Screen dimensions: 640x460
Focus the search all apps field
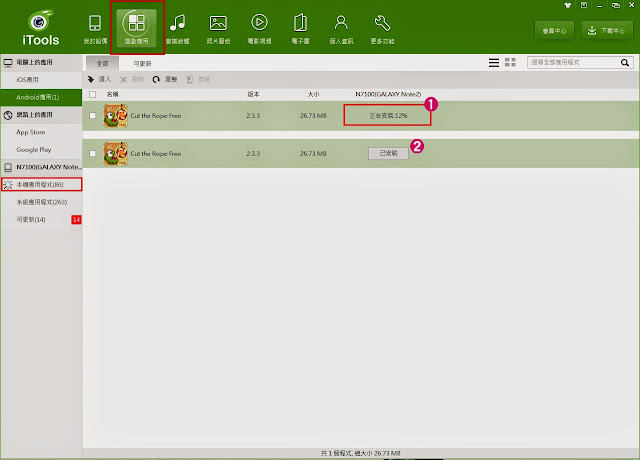tap(573, 62)
